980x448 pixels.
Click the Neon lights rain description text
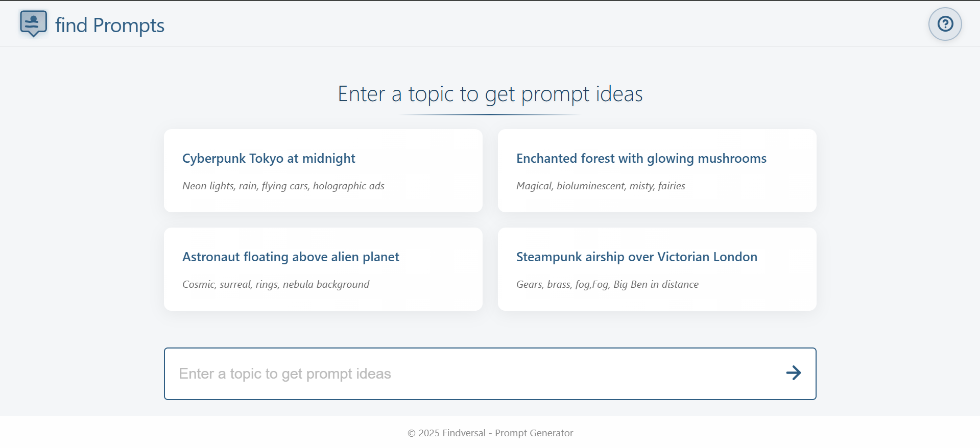[283, 186]
